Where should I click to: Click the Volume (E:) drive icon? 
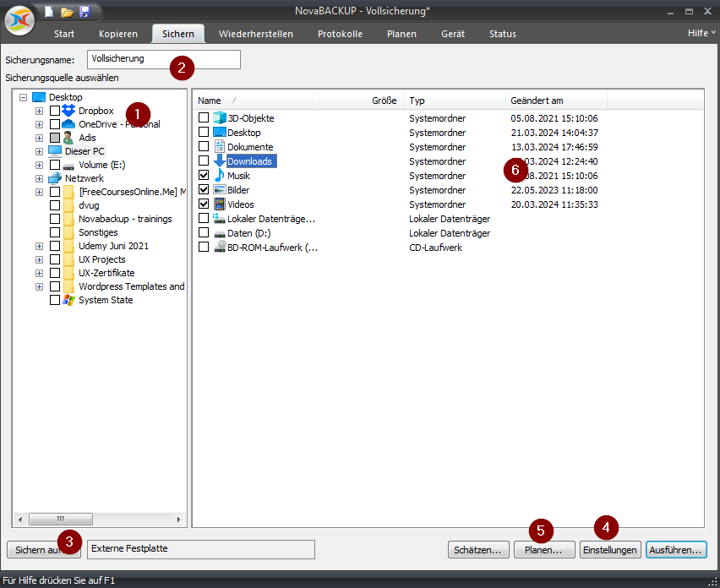tap(68, 166)
